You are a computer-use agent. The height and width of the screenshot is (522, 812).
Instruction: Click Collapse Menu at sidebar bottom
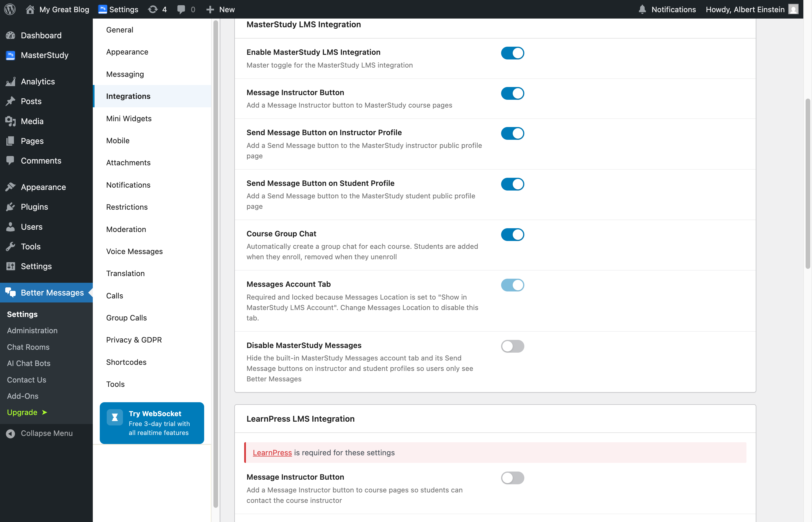tap(46, 433)
